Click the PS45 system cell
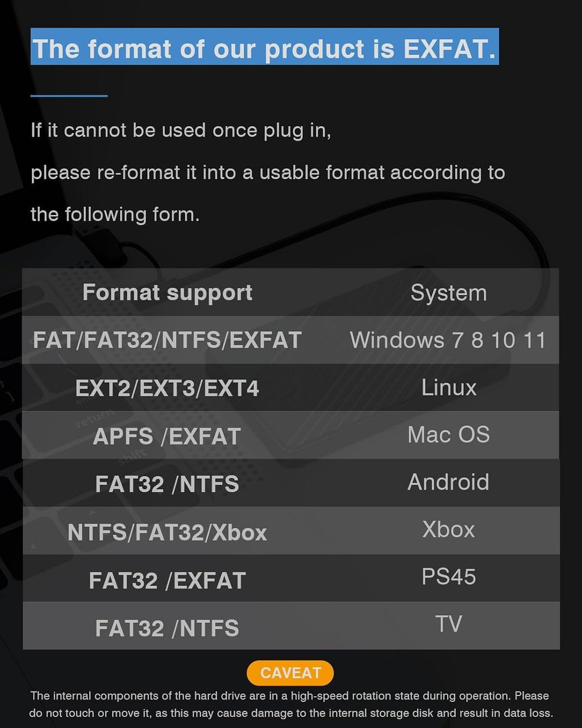 tap(448, 577)
